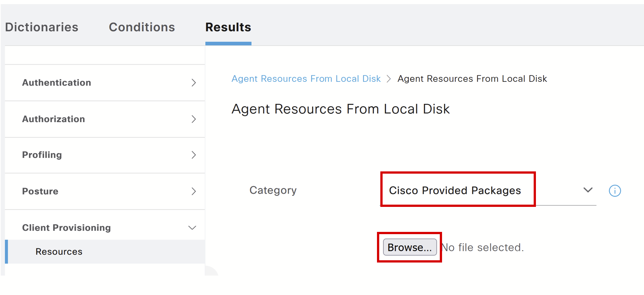Switch to the Dictionaries tab
644x295 pixels.
click(42, 27)
